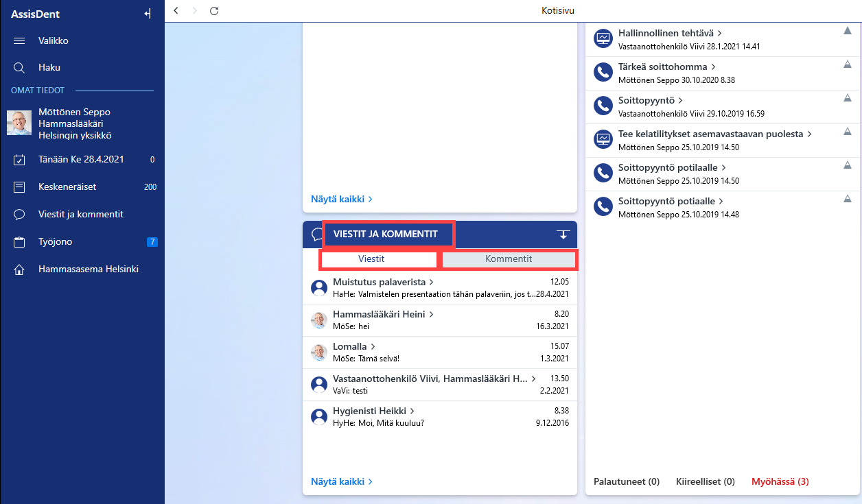Screen dimensions: 862x504
Task: Collapse the Viestit ja kommentit panel arrow
Action: pyautogui.click(x=563, y=235)
